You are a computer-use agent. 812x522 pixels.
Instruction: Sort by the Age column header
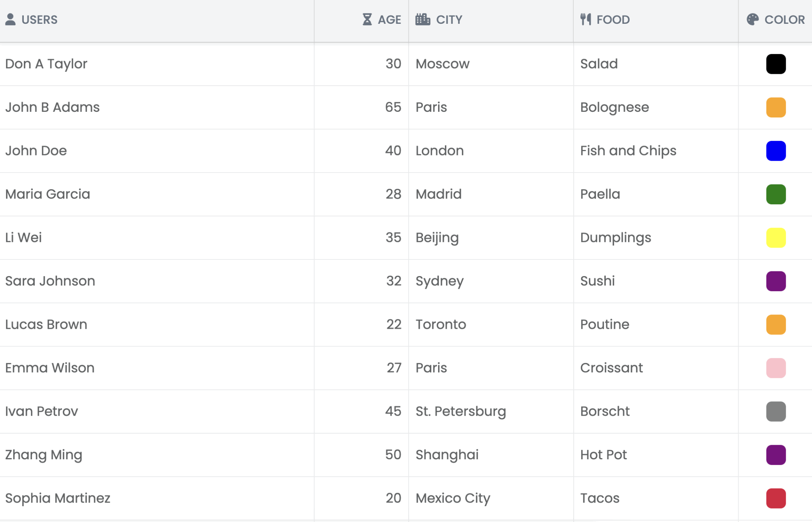389,19
